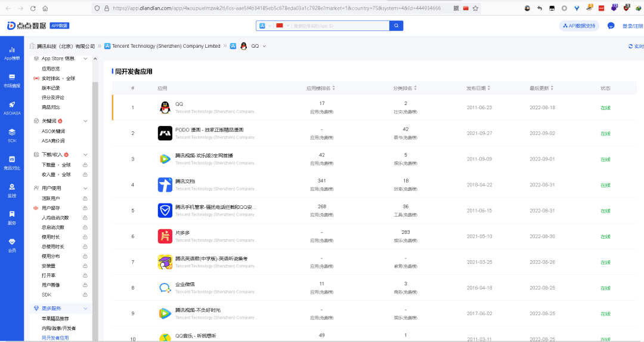Image resolution: width=644 pixels, height=342 pixels.
Task: Open the ASO/ASA rocket icon
Action: pyautogui.click(x=12, y=104)
